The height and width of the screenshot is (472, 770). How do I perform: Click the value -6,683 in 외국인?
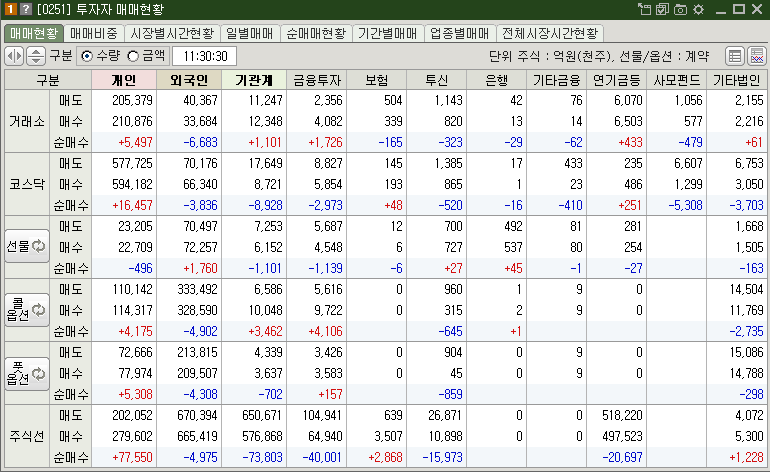[200, 142]
